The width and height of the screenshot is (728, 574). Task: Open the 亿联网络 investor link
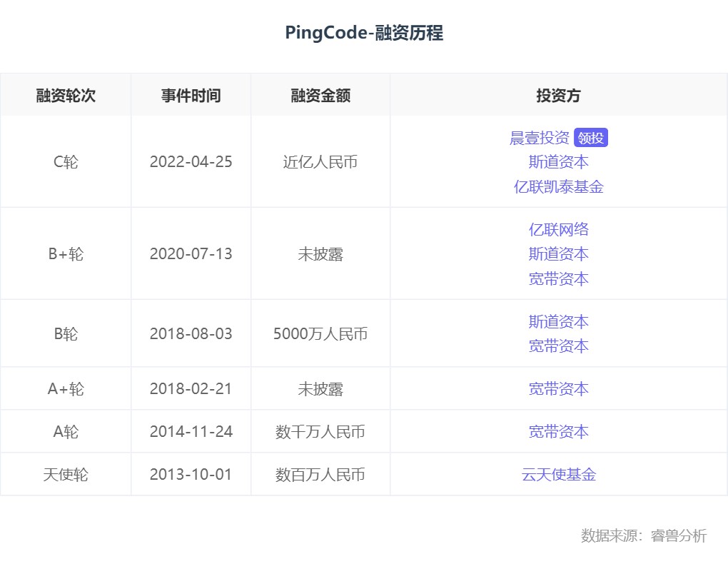point(559,229)
